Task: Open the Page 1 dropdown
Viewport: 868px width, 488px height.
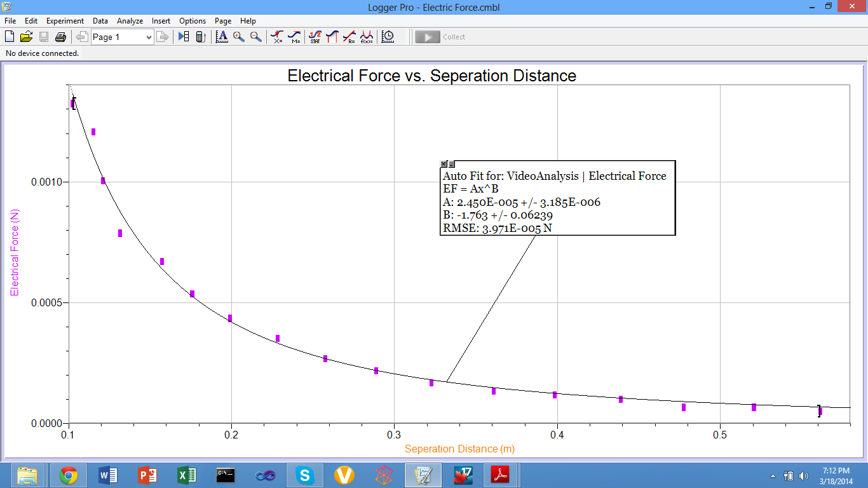Action: tap(150, 37)
